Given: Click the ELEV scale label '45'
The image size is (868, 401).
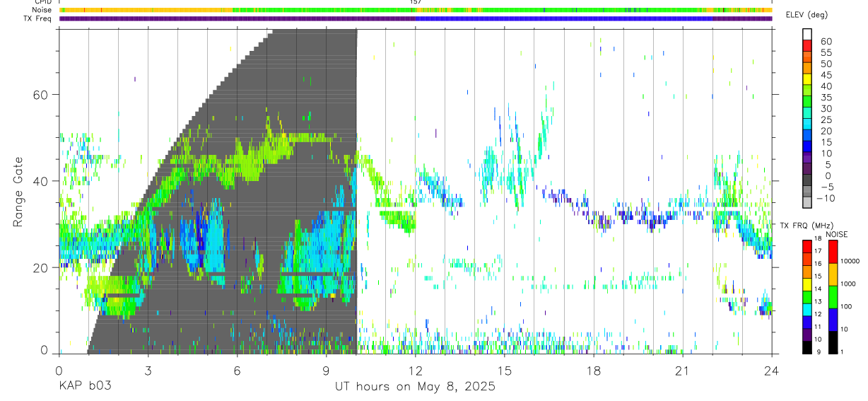Looking at the screenshot, I should click(826, 75).
